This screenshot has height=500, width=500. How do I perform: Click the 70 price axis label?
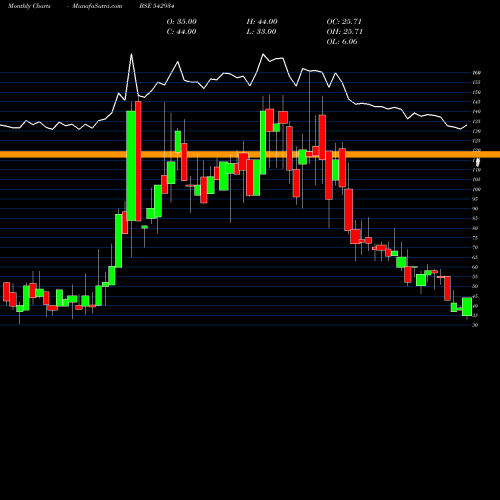[x=476, y=248]
